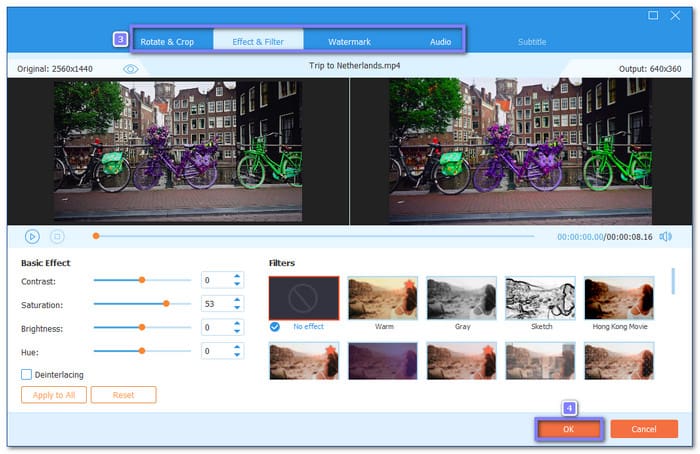This screenshot has width=700, height=454.
Task: Decrease Saturation value with down arrow
Action: [237, 308]
